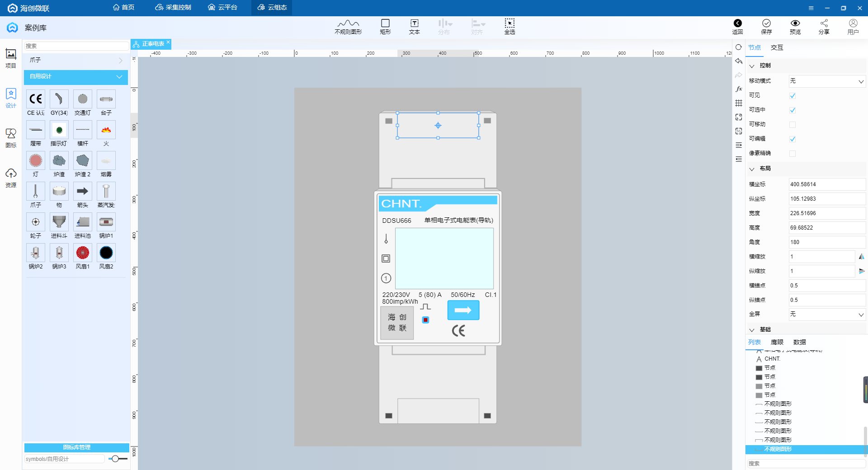Open the 云平台 cloud platform menu
The image size is (868, 470).
[222, 8]
